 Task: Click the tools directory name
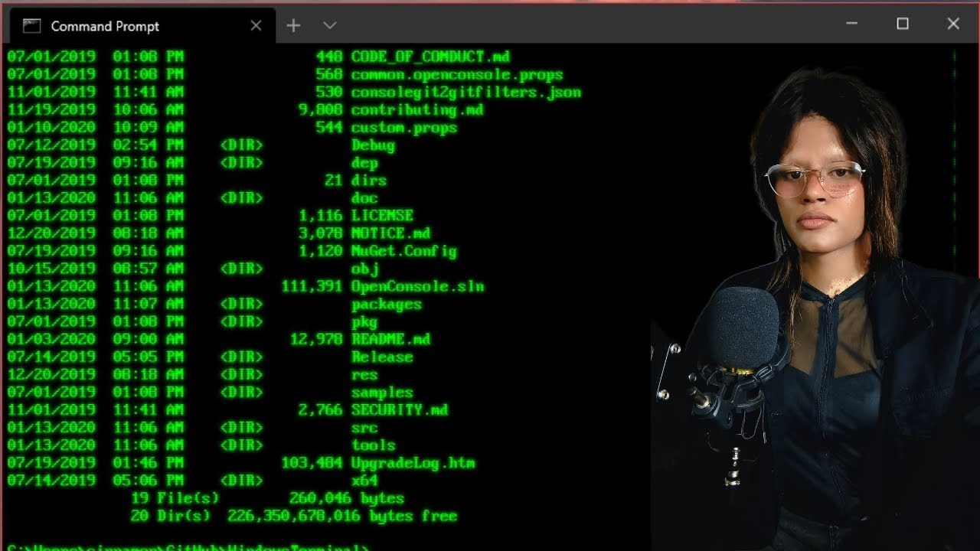[x=373, y=445]
